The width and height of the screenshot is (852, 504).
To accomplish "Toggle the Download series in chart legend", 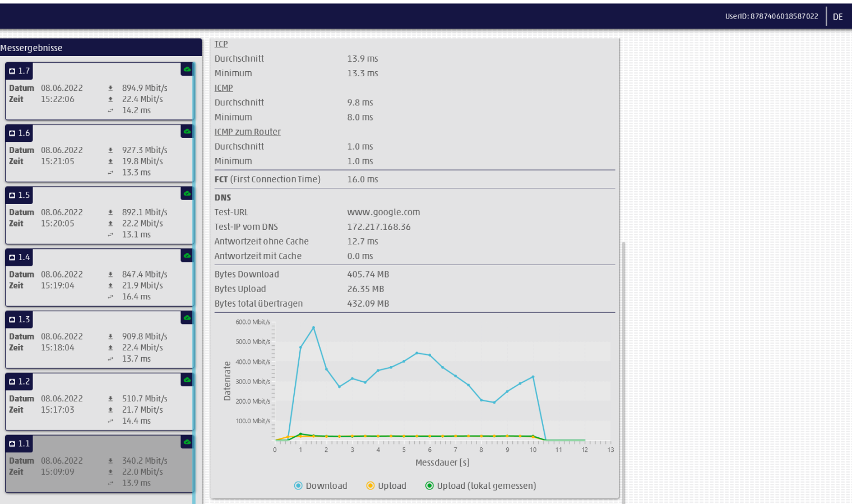I will coord(321,486).
